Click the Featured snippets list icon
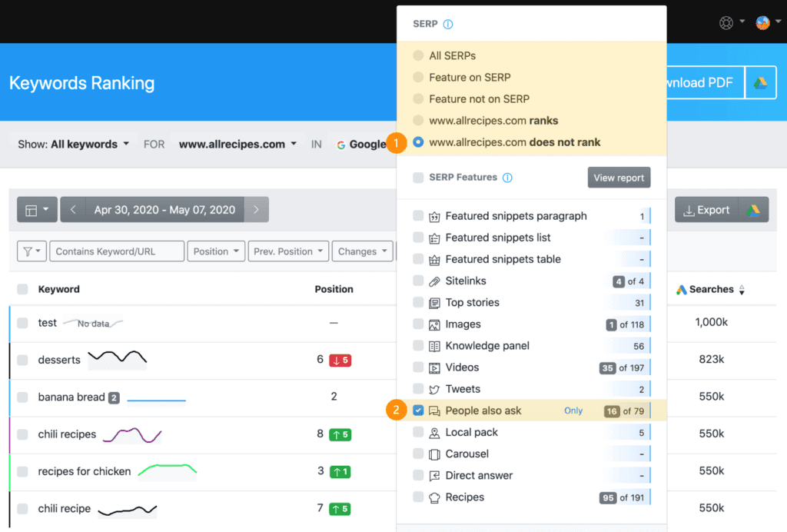 tap(434, 238)
